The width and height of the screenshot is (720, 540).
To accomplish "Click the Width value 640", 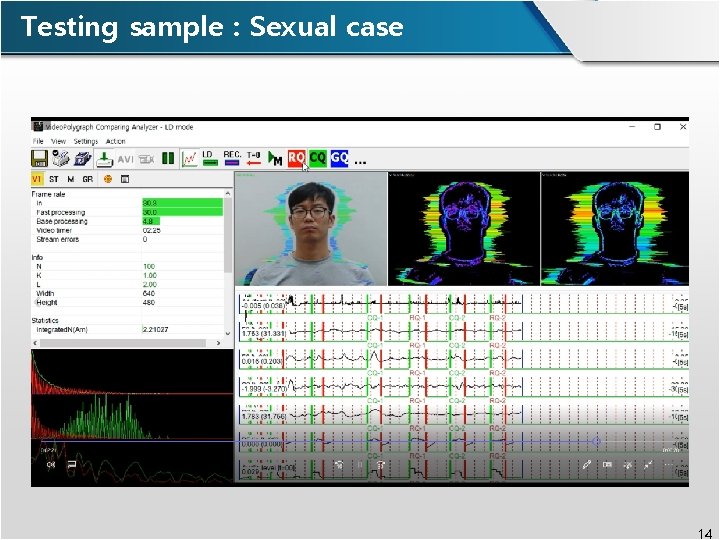I will click(149, 293).
